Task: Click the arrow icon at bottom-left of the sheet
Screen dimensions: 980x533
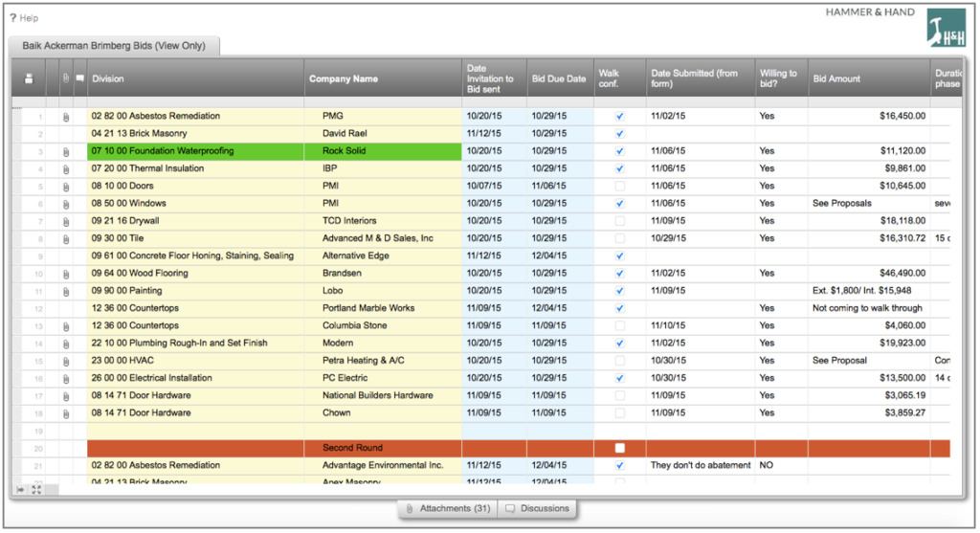Action: point(21,490)
